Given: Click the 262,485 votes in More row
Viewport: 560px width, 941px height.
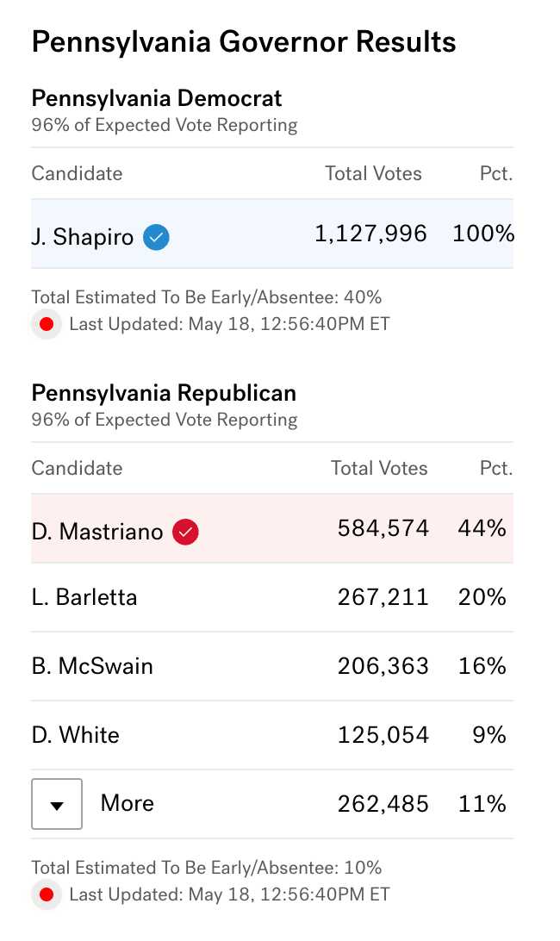Looking at the screenshot, I should click(383, 804).
